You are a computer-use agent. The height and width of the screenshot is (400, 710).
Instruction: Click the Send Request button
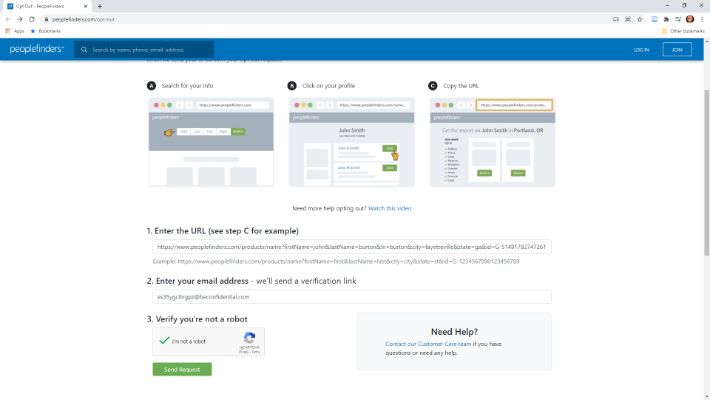tap(182, 369)
